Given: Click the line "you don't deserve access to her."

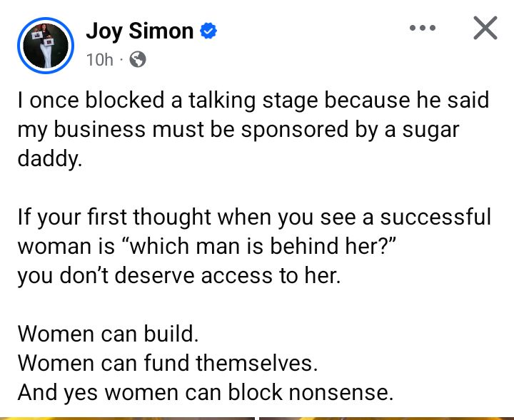Looking at the screenshot, I should pyautogui.click(x=179, y=275).
